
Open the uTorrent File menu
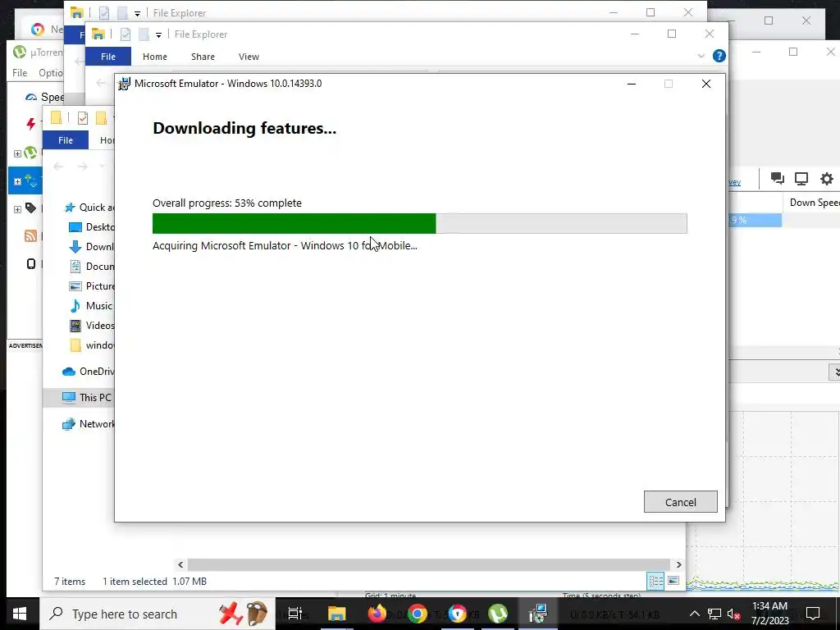[x=20, y=73]
